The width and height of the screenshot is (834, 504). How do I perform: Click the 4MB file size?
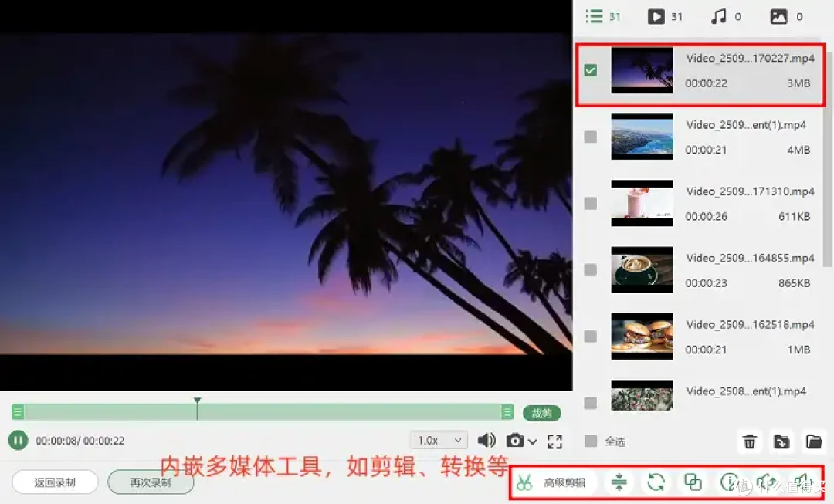click(798, 150)
